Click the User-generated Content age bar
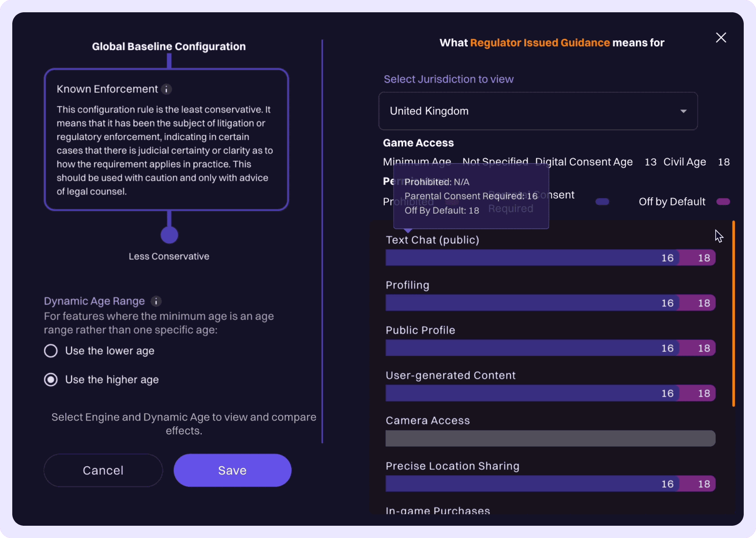756x538 pixels. coord(550,394)
